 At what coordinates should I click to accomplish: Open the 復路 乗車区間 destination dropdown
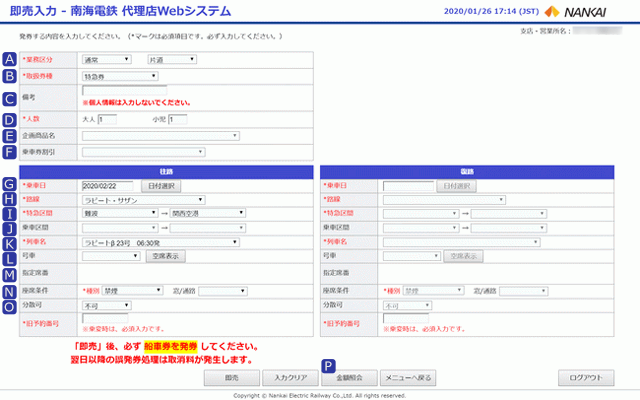(x=509, y=228)
